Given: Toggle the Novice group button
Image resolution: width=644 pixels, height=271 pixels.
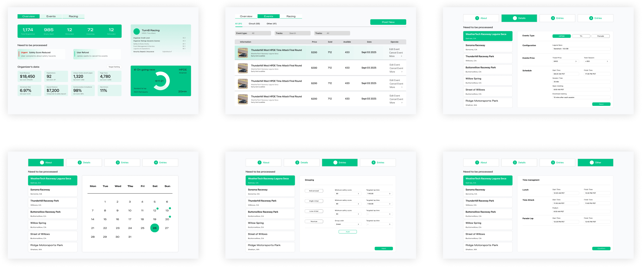Looking at the screenshot, I should [314, 221].
